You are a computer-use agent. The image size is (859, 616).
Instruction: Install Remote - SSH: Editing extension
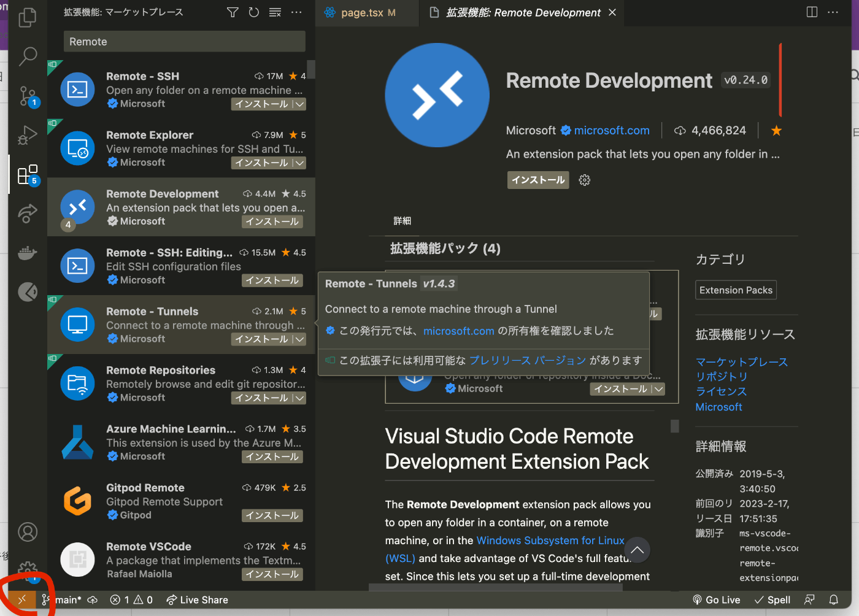[272, 280]
